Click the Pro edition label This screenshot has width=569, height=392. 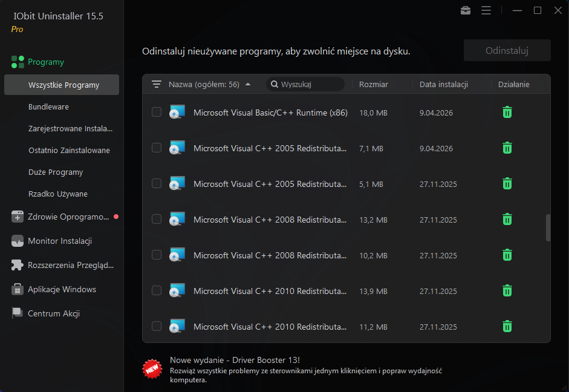pos(17,30)
